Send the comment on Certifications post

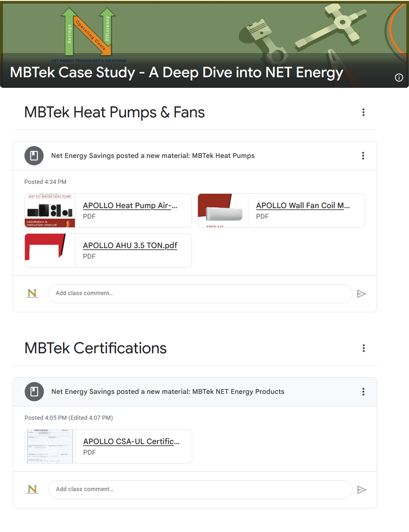pyautogui.click(x=361, y=490)
